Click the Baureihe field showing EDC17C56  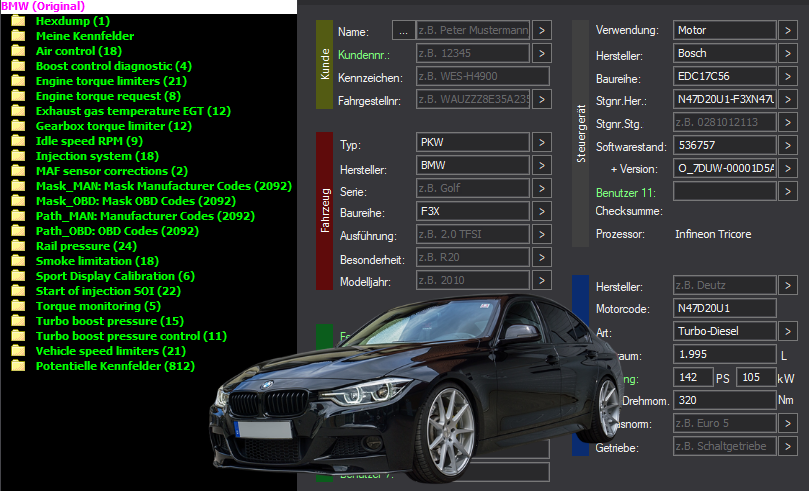pos(725,76)
